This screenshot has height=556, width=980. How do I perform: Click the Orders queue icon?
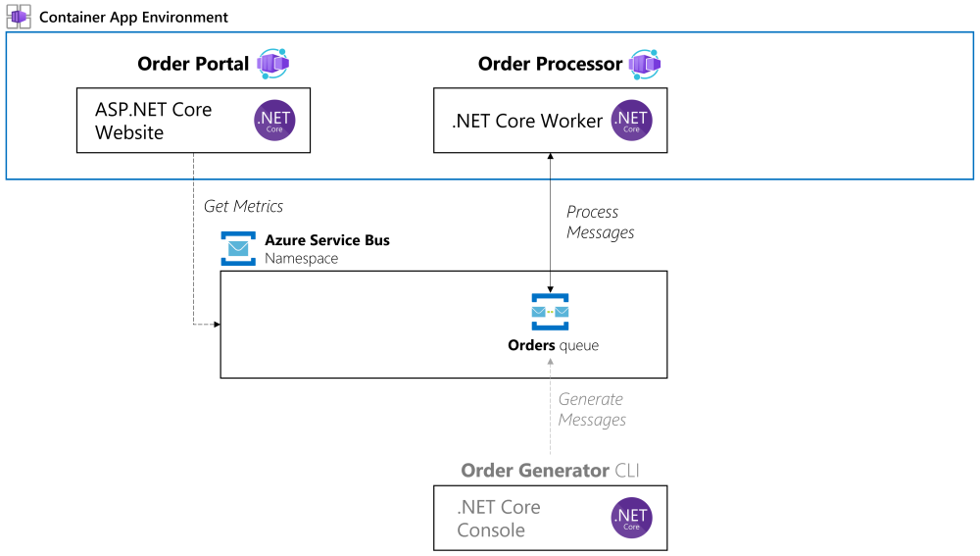(550, 312)
